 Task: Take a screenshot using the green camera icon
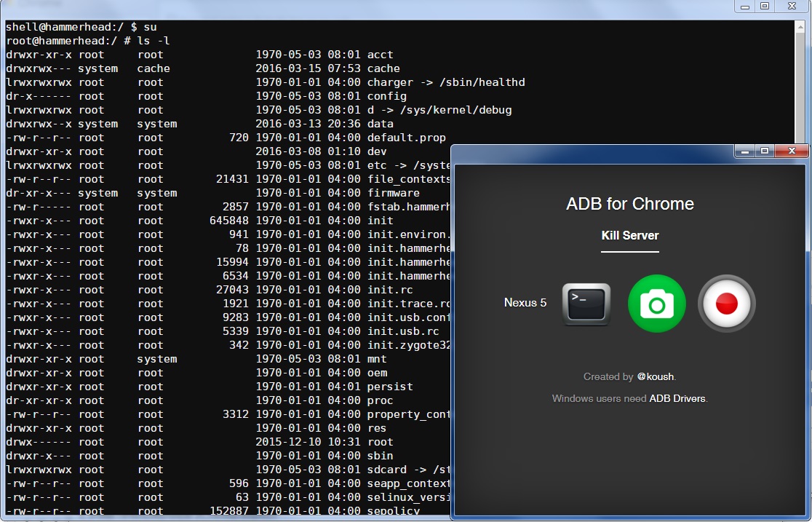pyautogui.click(x=656, y=304)
